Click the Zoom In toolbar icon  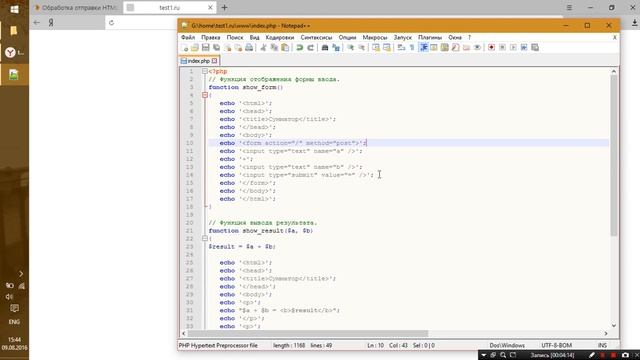(x=351, y=48)
